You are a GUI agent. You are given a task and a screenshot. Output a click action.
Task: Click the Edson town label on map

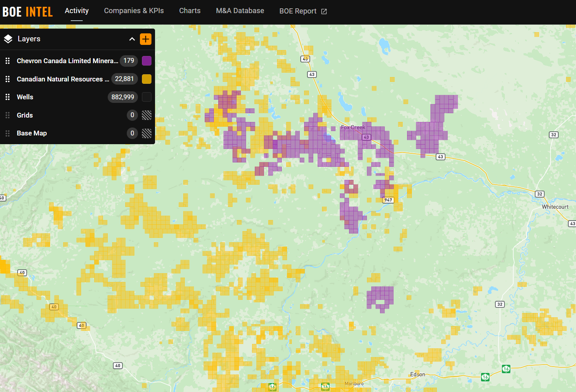[x=417, y=375]
